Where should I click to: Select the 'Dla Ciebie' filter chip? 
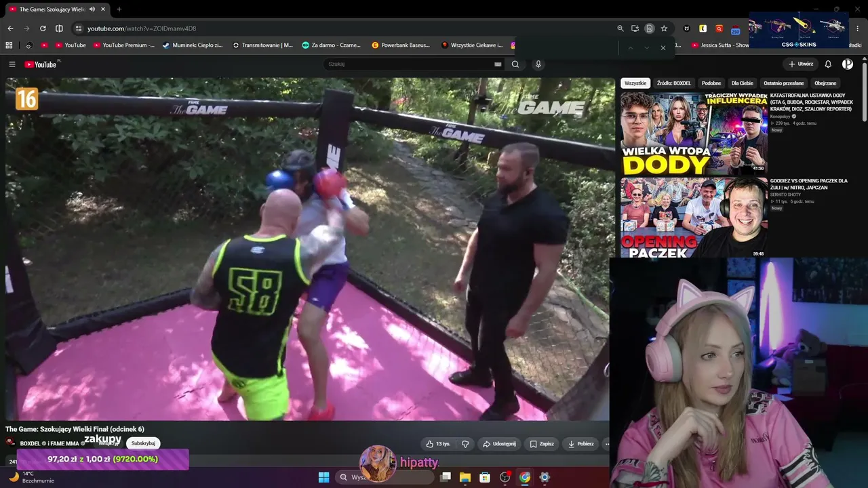[x=743, y=83]
